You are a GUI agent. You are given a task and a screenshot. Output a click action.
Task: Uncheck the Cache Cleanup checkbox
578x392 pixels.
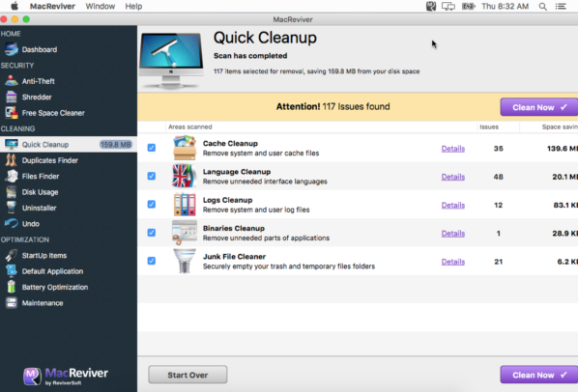(152, 148)
